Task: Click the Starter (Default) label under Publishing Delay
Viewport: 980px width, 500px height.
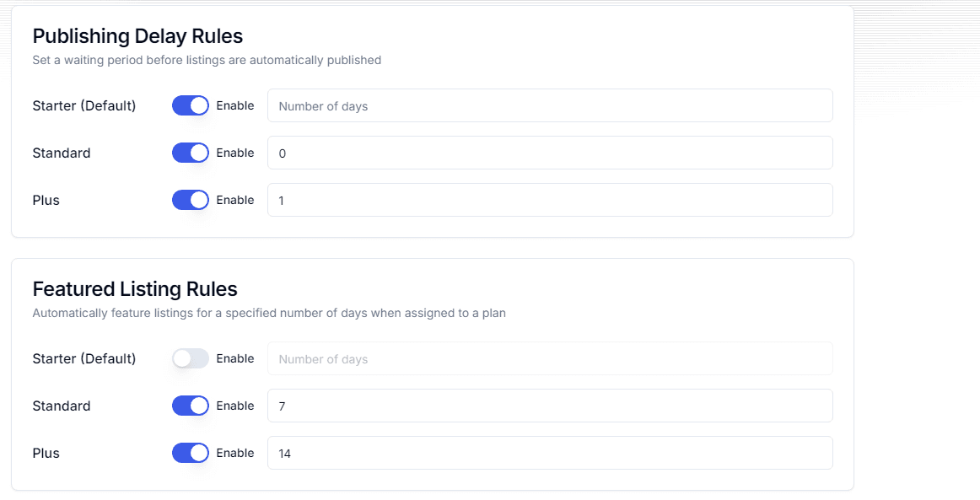Action: click(84, 105)
